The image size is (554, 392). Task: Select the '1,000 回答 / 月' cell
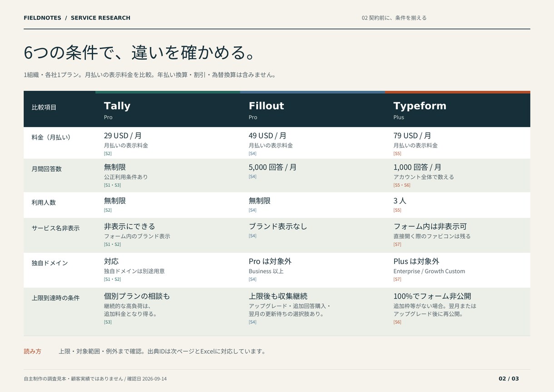pyautogui.click(x=417, y=167)
